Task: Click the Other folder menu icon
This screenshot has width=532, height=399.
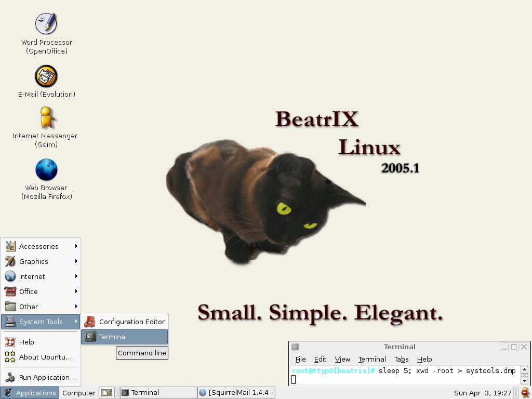Action: (x=10, y=307)
